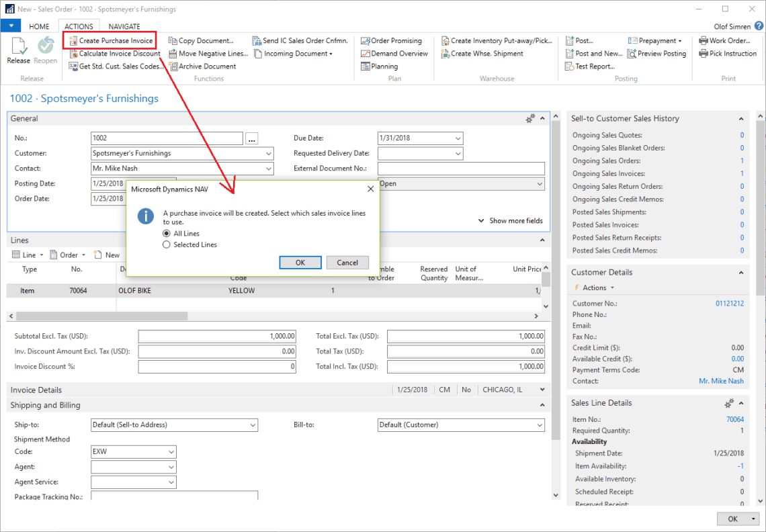
Task: Click the General FastTab customize gear icon
Action: 530,118
